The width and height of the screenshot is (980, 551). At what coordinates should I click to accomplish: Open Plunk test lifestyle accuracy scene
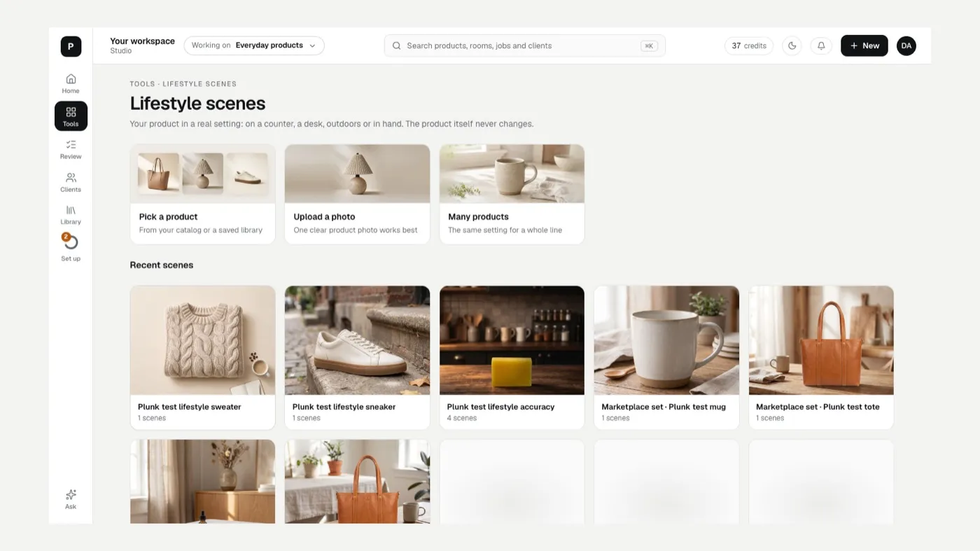coord(512,357)
